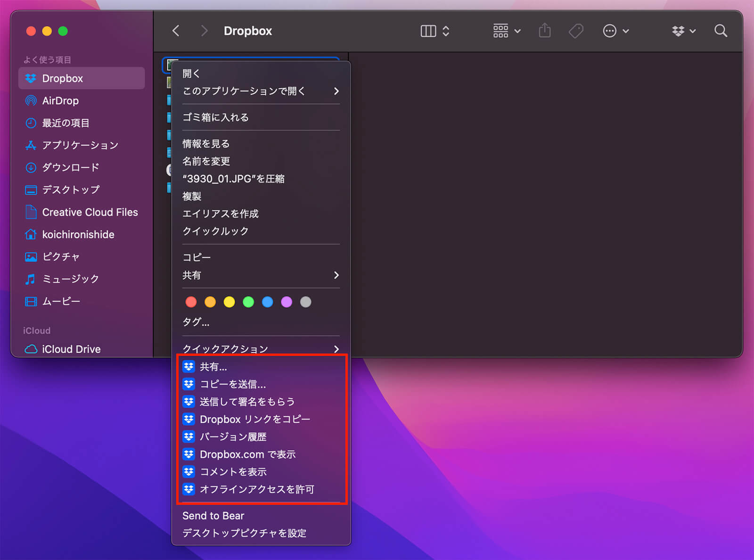Click the Share toolbar icon
Image resolution: width=754 pixels, height=560 pixels.
(545, 31)
